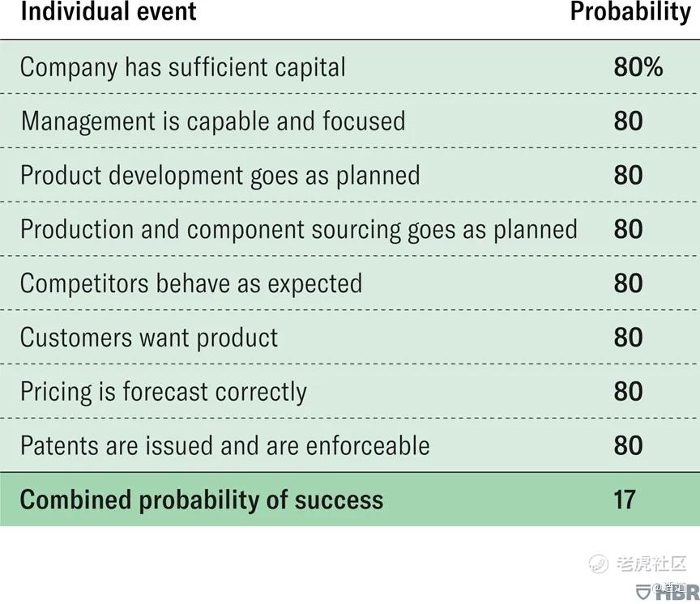Click the combined probability value 17
The image size is (700, 604).
(624, 500)
